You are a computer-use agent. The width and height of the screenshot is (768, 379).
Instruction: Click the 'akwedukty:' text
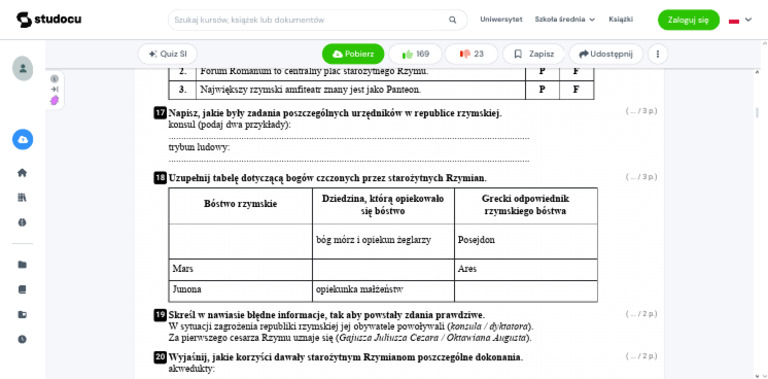point(192,369)
